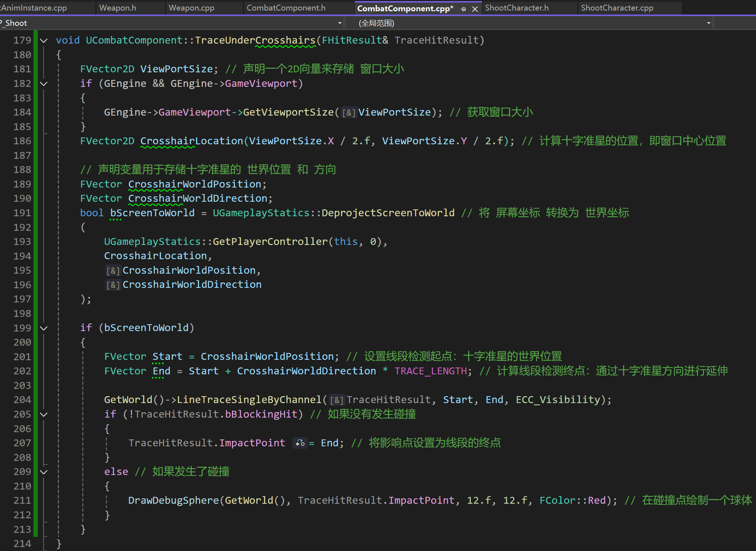Switch to the ShootCharacter.cpp tab
The image size is (756, 551).
coord(617,8)
